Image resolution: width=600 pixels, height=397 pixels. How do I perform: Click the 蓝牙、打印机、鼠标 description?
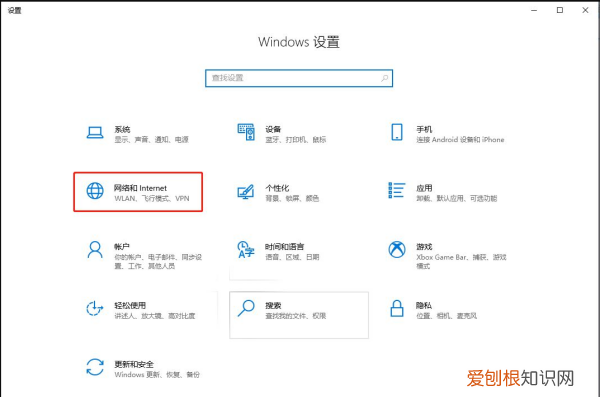click(296, 140)
